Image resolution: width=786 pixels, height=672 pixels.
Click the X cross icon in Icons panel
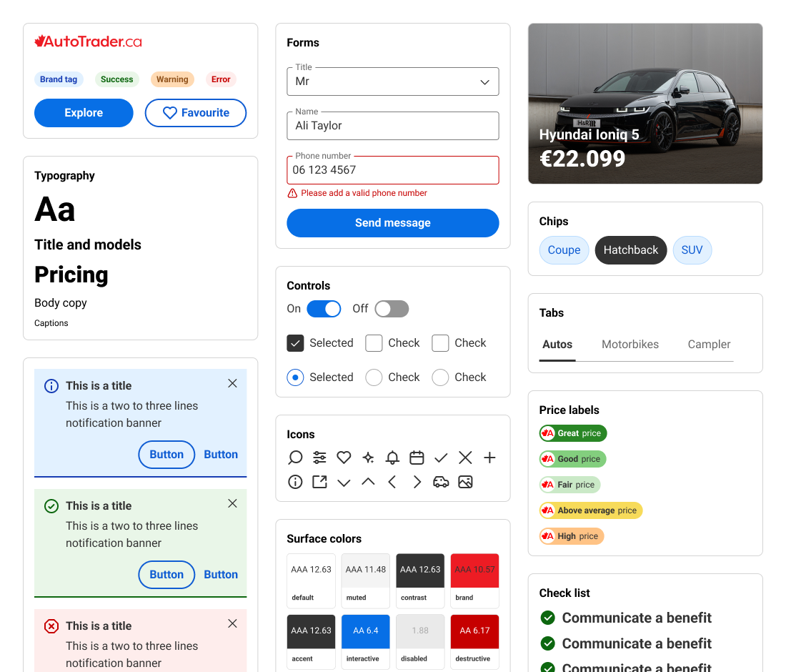(x=465, y=458)
